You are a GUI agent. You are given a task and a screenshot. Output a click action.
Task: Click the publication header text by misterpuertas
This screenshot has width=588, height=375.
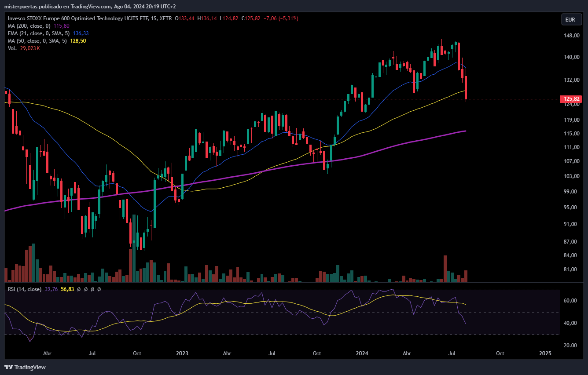pyautogui.click(x=90, y=7)
